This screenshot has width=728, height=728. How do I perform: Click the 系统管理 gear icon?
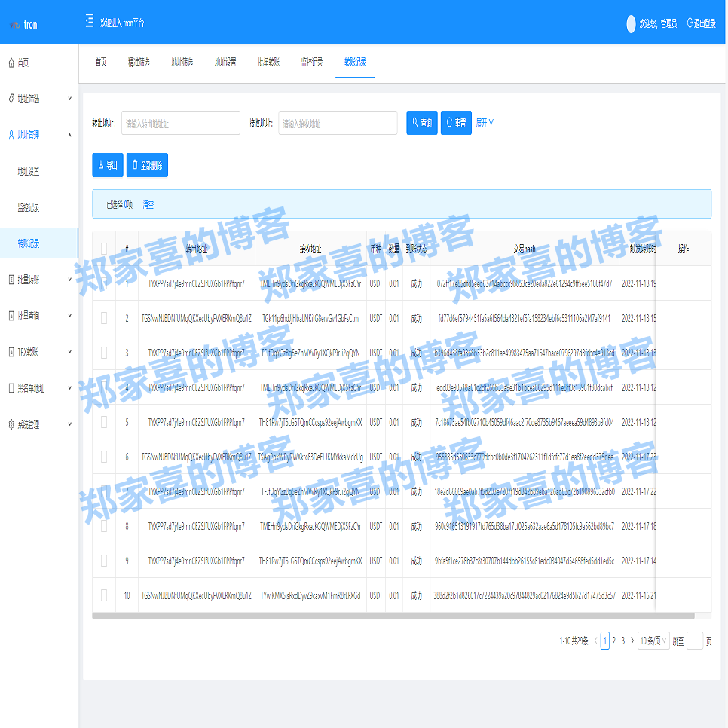pos(11,424)
